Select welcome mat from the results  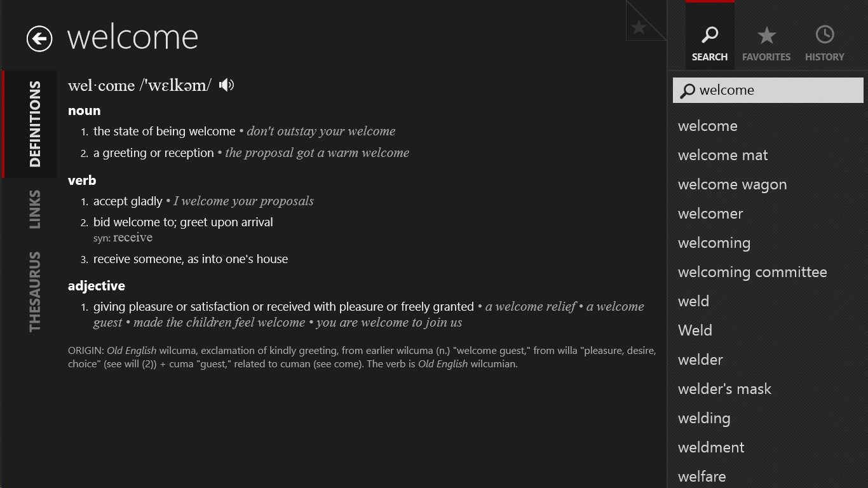pyautogui.click(x=722, y=155)
